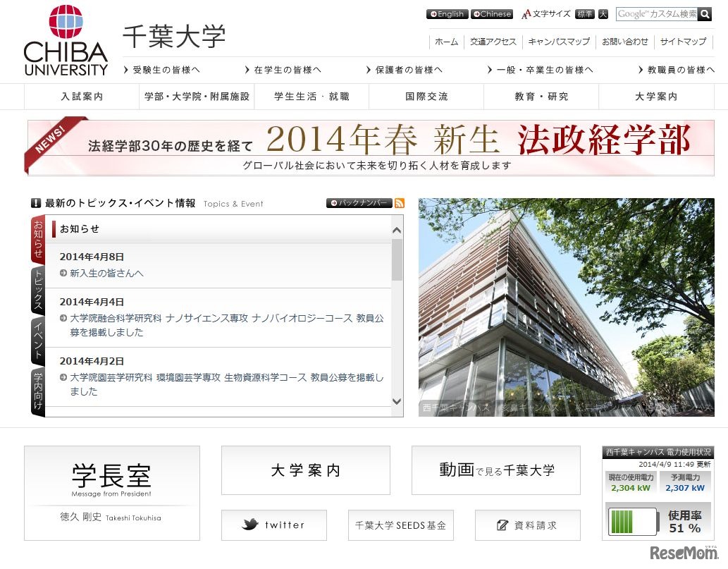
Task: Click the green battery gauge icon
Action: pyautogui.click(x=631, y=523)
